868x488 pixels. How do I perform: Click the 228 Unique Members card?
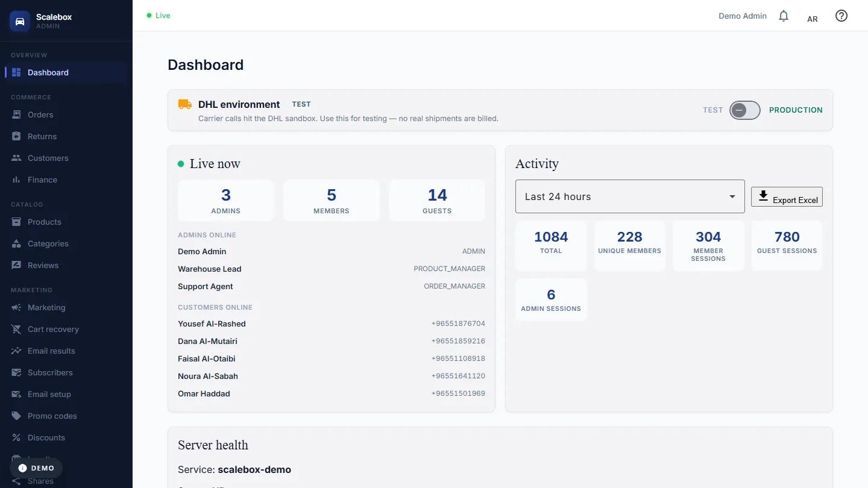click(629, 246)
